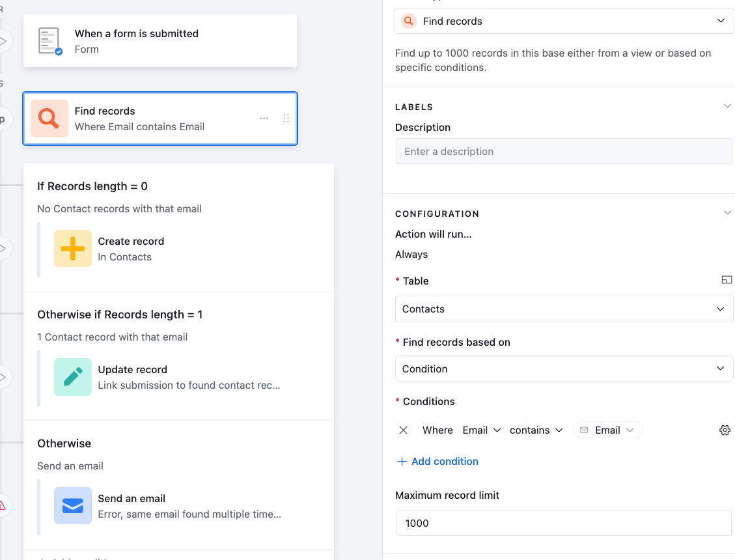
Task: Select the When a form is submitted trigger
Action: pyautogui.click(x=160, y=41)
